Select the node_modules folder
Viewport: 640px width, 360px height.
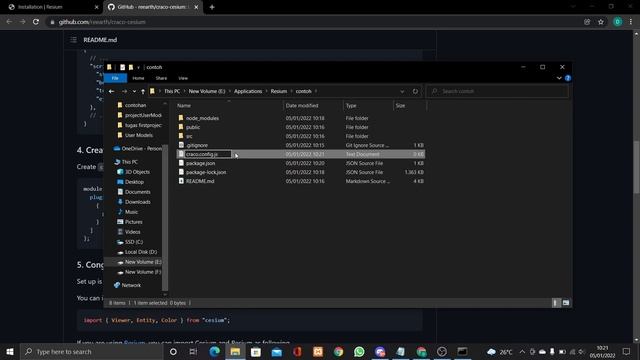coord(202,118)
